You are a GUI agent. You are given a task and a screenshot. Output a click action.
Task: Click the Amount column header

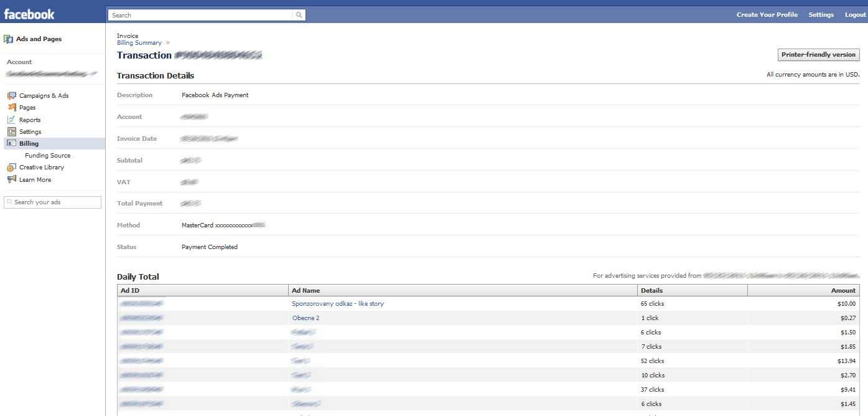click(x=803, y=290)
